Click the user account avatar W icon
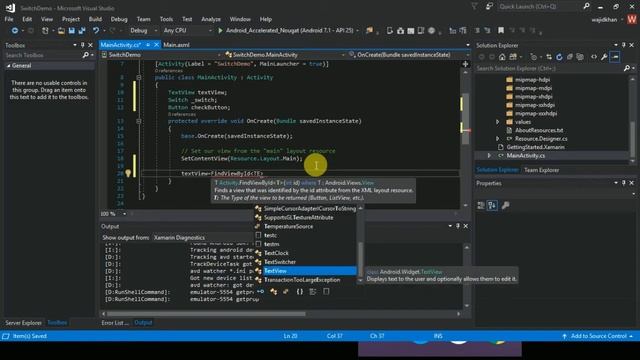The width and height of the screenshot is (640, 360). [632, 20]
